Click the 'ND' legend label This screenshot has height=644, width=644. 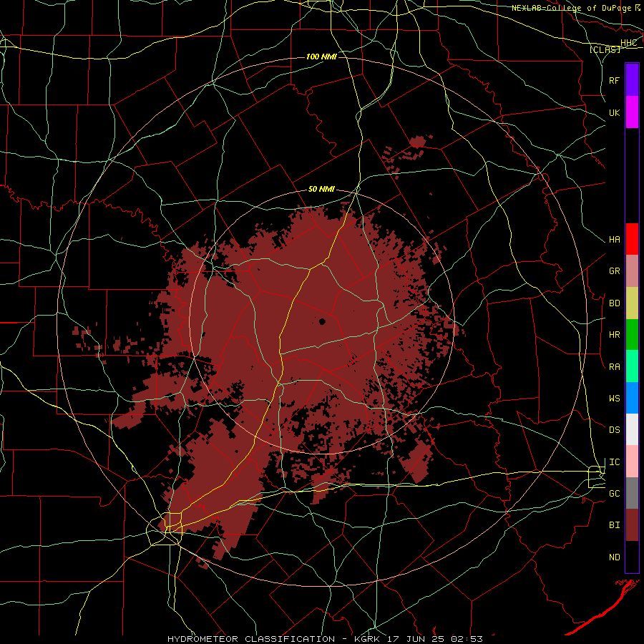tap(615, 557)
